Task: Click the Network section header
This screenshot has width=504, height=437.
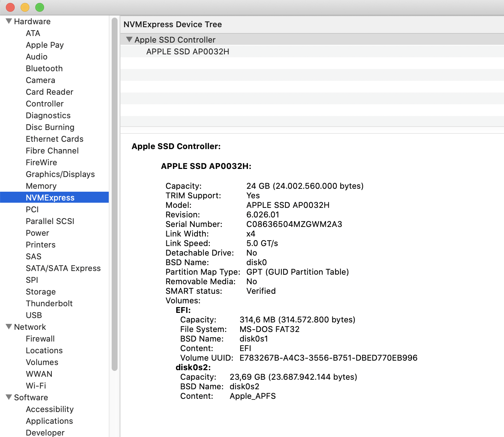Action: pos(30,327)
